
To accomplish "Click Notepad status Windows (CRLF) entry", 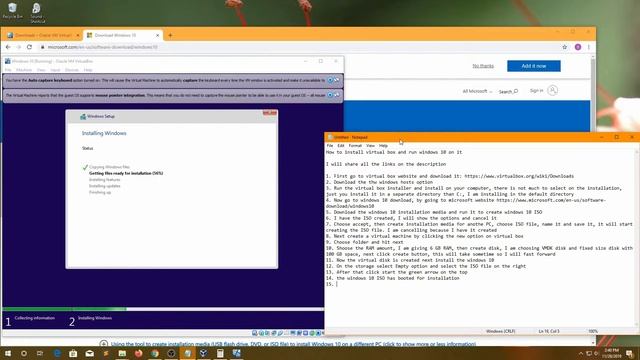I will click(x=500, y=331).
